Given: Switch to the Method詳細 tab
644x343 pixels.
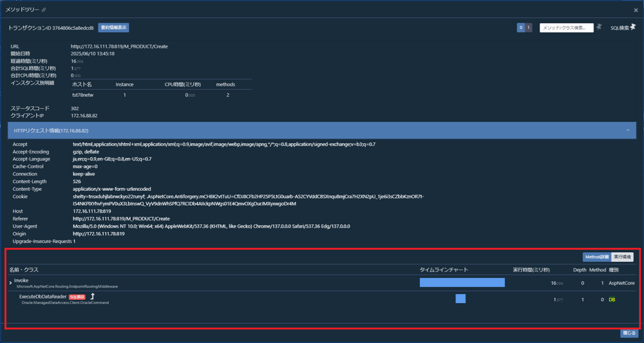Looking at the screenshot, I should click(x=597, y=257).
